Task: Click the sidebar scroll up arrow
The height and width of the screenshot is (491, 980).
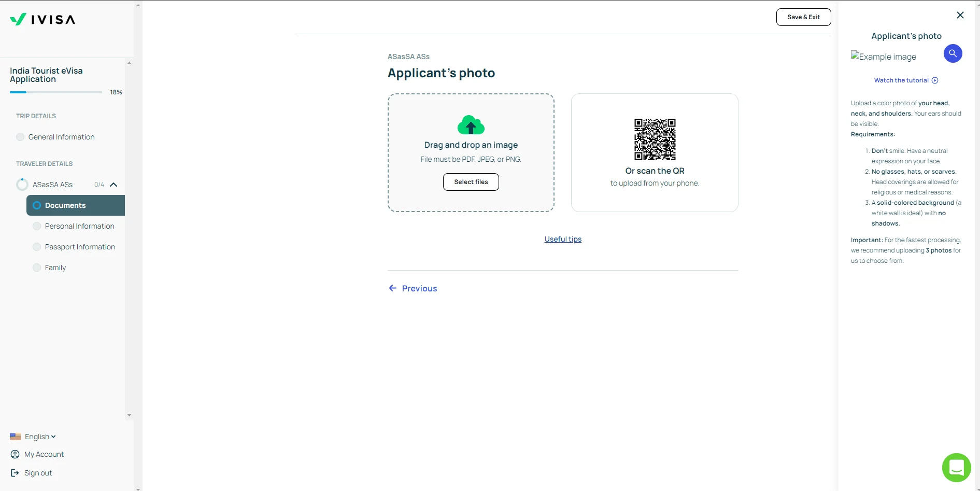Action: [x=129, y=63]
